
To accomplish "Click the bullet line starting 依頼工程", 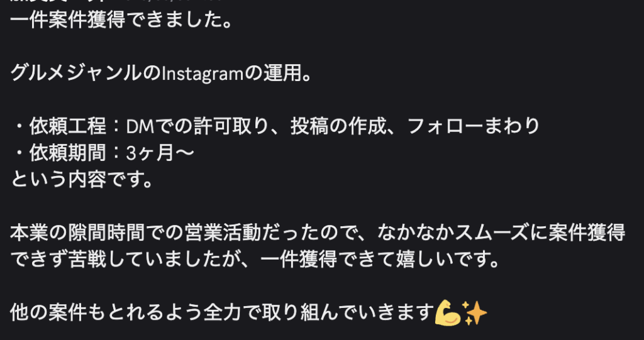I will pos(276,126).
